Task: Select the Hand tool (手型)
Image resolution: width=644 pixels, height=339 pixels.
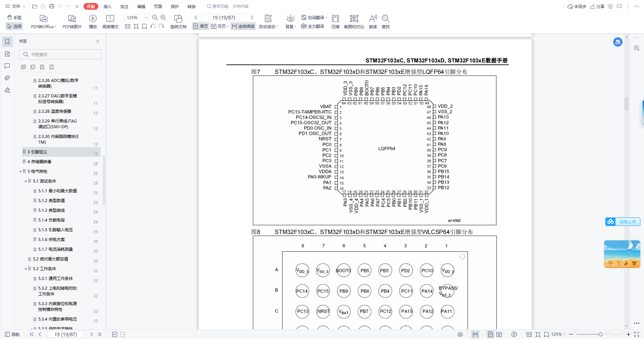Action: (x=14, y=17)
